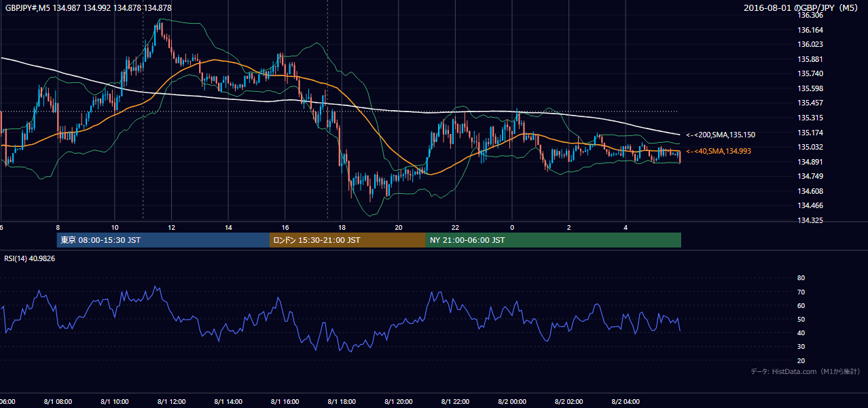
Task: Click the 8/1 20:00 time axis label
Action: pyautogui.click(x=399, y=402)
